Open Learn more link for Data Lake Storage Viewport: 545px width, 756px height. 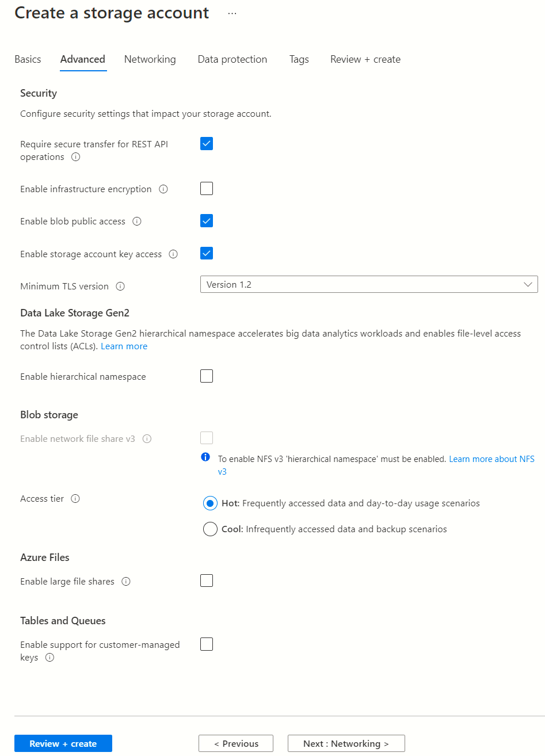(124, 346)
